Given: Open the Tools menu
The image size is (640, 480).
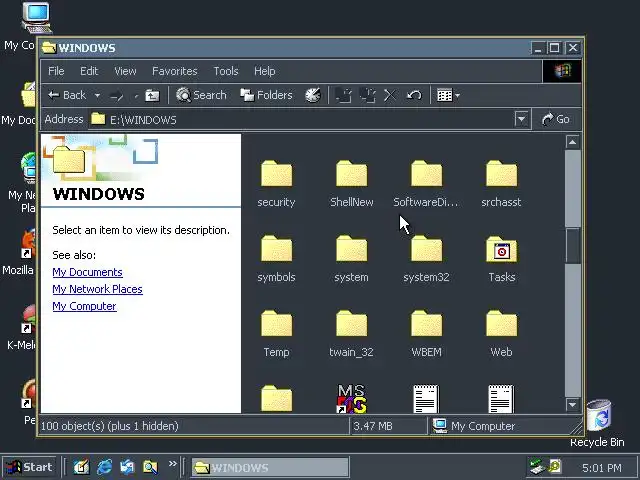Looking at the screenshot, I should click(x=226, y=71).
